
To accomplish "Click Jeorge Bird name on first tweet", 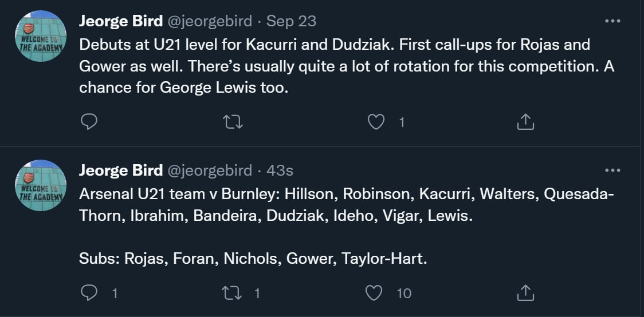I will (120, 22).
